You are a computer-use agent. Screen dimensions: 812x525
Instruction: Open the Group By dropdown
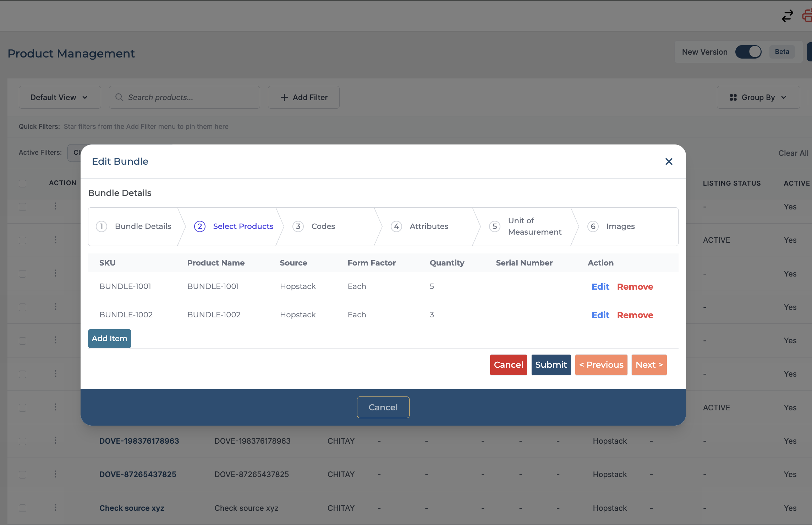click(x=758, y=97)
